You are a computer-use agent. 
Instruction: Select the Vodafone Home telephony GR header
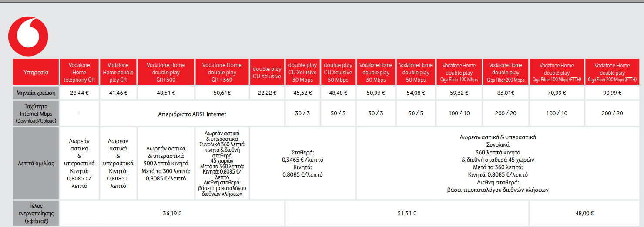point(79,72)
